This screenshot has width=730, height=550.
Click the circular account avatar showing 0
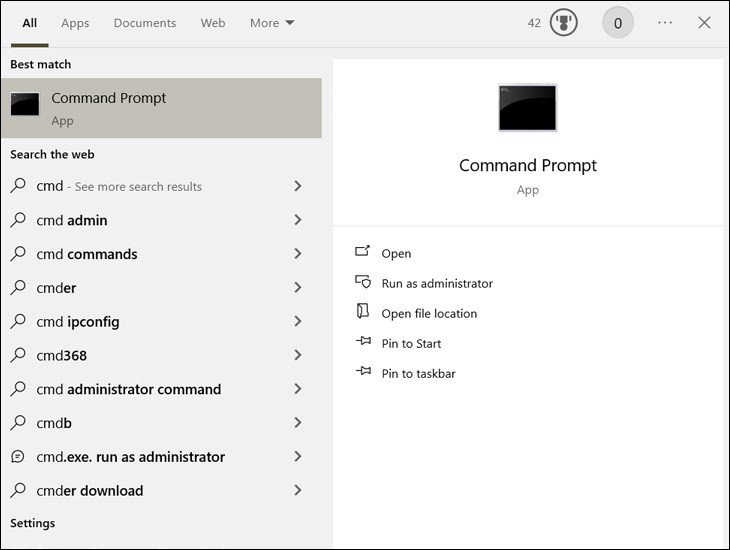point(617,23)
